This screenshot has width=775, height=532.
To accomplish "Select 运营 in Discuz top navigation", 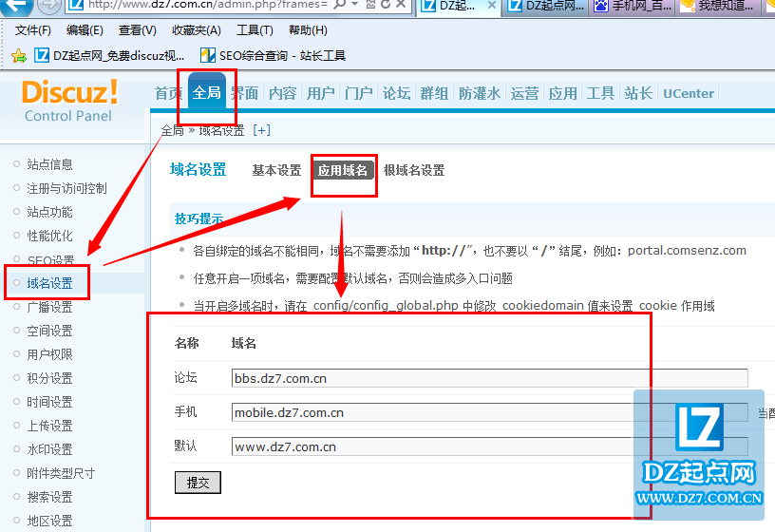I will coord(524,93).
